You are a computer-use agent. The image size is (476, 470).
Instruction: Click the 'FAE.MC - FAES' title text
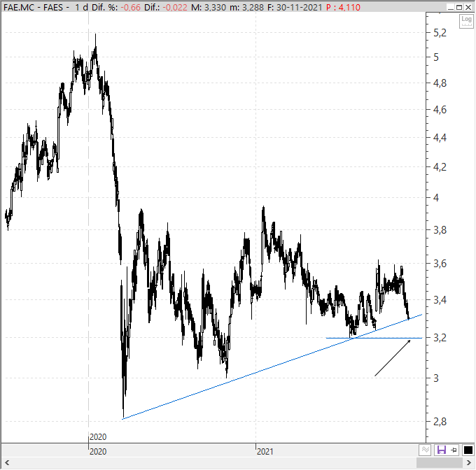coord(33,7)
